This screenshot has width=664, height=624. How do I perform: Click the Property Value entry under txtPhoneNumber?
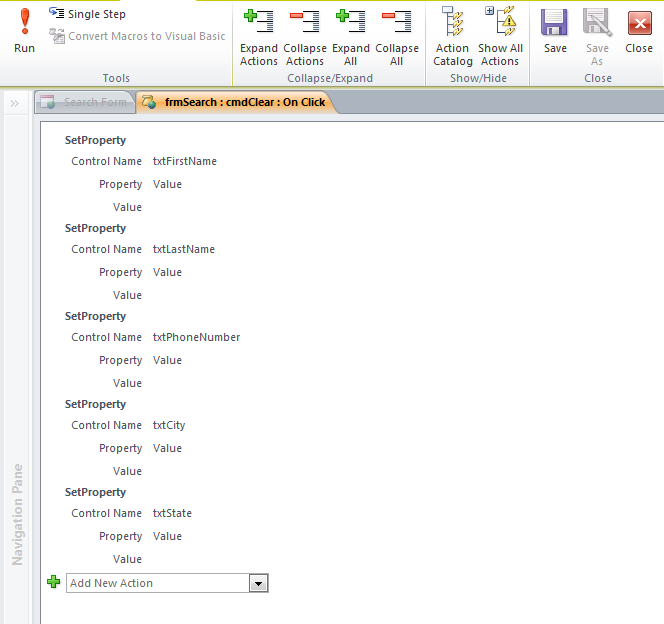167,360
